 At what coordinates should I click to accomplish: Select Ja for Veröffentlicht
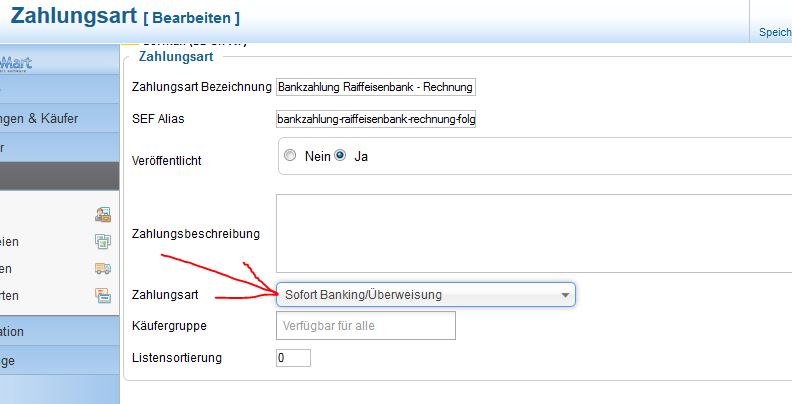(340, 156)
